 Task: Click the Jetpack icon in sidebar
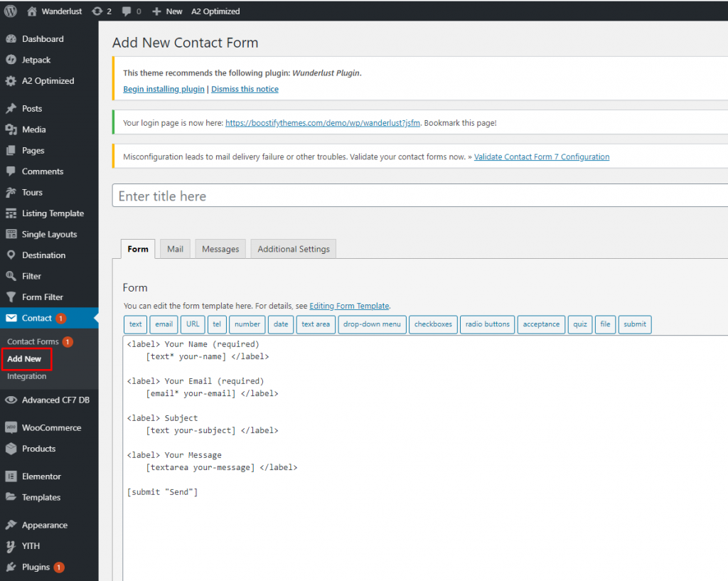11,60
